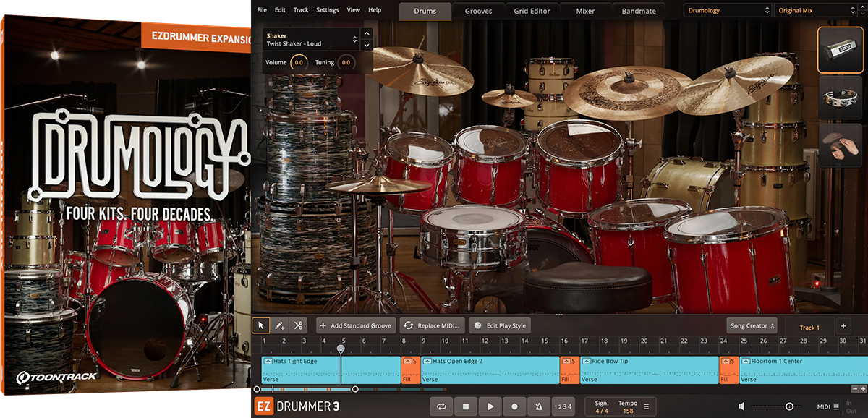The height and width of the screenshot is (418, 868).
Task: Start playback with the play button
Action: coord(490,406)
